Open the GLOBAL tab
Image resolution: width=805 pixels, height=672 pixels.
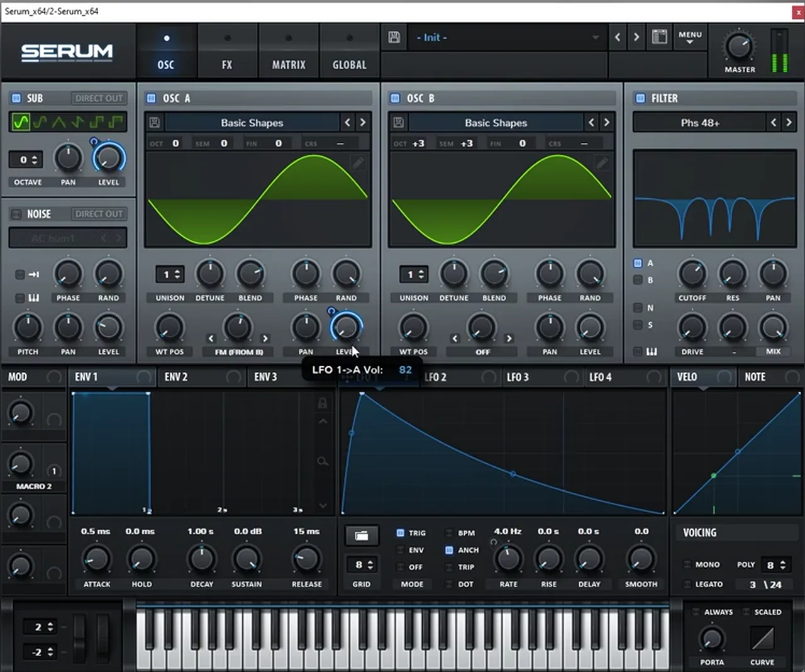[x=350, y=52]
